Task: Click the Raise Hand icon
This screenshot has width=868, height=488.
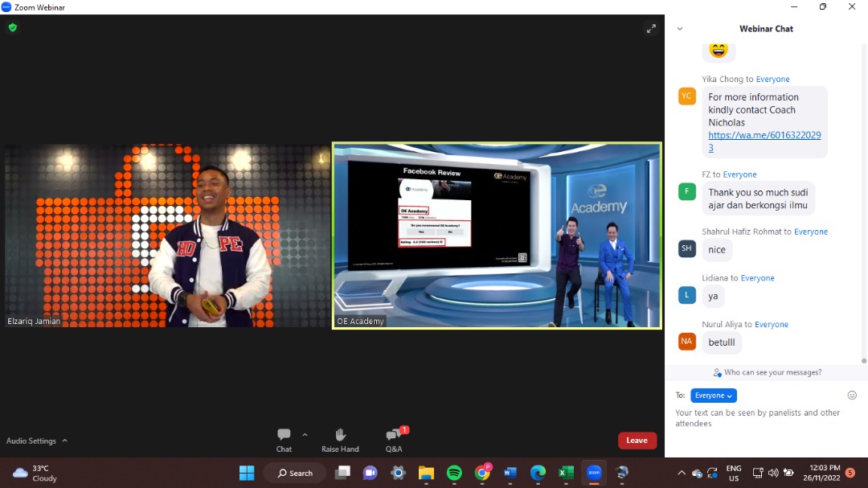Action: click(x=340, y=439)
